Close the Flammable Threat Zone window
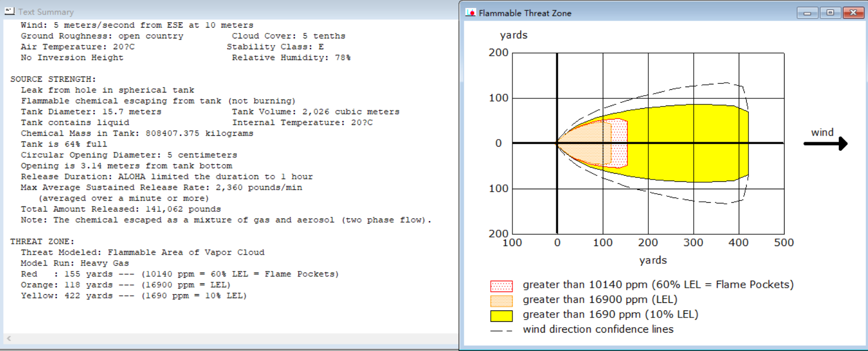 pyautogui.click(x=853, y=12)
